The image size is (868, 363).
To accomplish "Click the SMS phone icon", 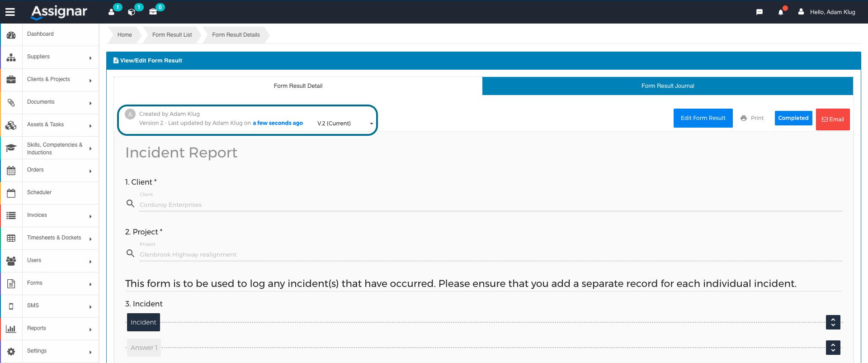I will coord(11,306).
